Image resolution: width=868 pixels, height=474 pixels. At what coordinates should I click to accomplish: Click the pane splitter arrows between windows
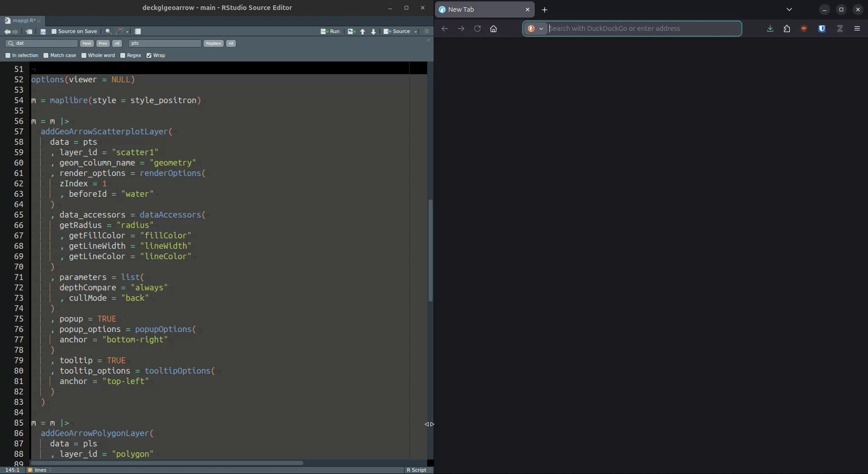point(429,424)
